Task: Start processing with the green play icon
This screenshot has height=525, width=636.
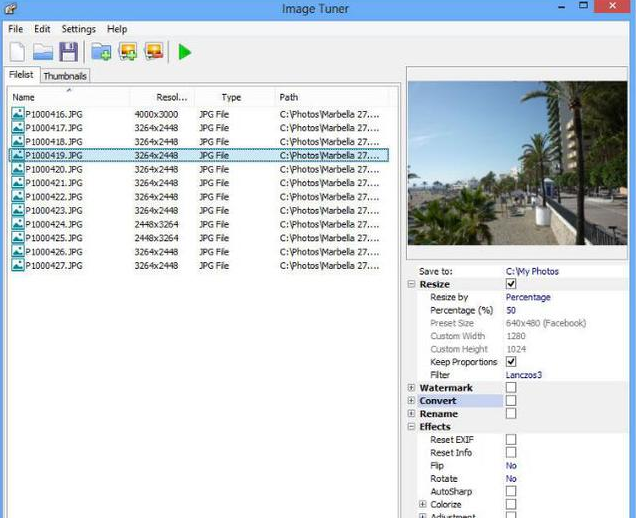Action: tap(185, 52)
